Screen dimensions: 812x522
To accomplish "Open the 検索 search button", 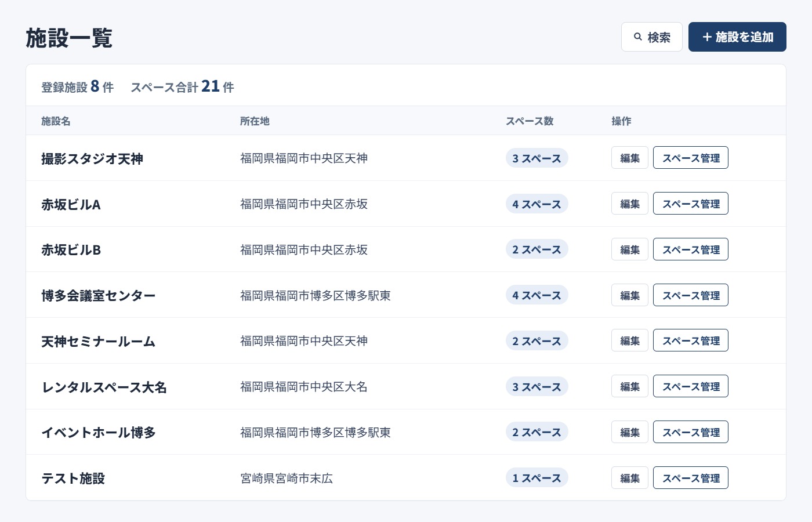I will [x=652, y=37].
